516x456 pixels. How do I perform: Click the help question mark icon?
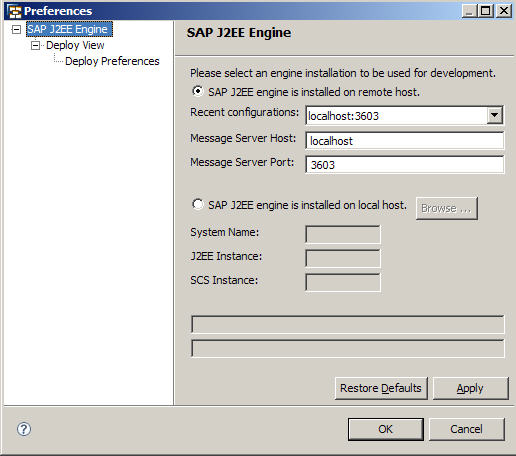pyautogui.click(x=24, y=429)
